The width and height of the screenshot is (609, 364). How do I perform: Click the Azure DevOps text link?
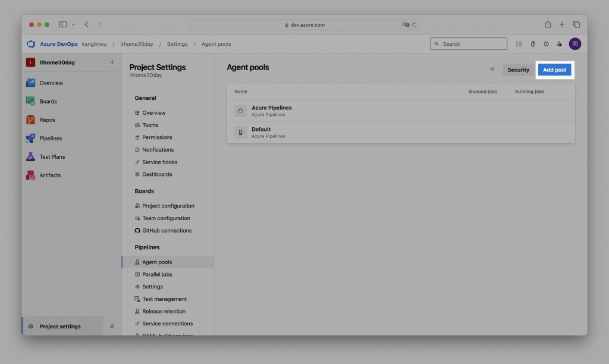click(59, 44)
